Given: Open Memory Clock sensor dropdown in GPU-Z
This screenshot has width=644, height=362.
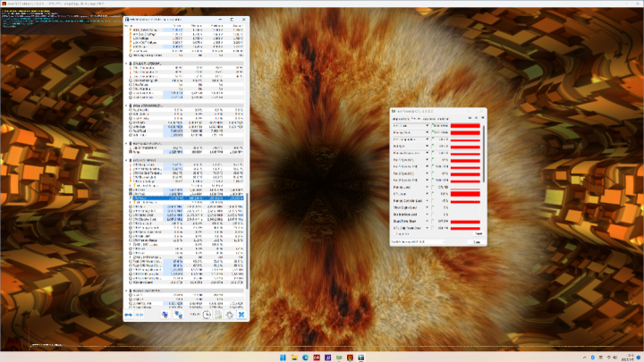Looking at the screenshot, I should pos(428,132).
